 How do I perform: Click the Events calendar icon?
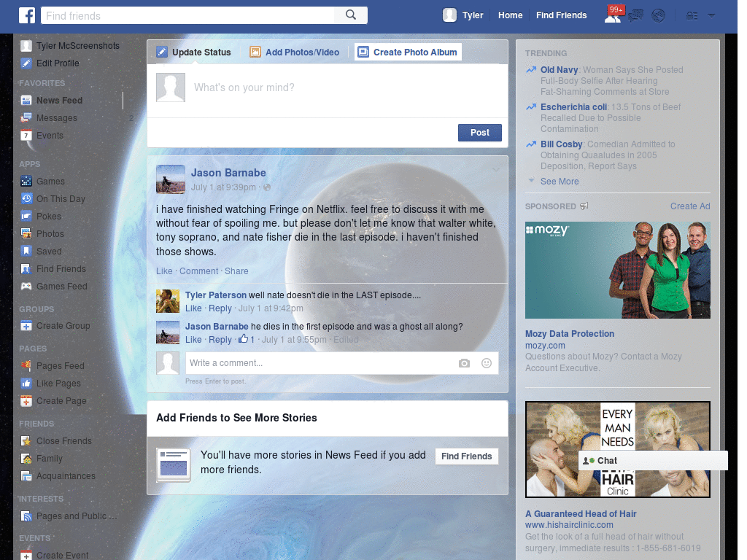click(x=26, y=135)
